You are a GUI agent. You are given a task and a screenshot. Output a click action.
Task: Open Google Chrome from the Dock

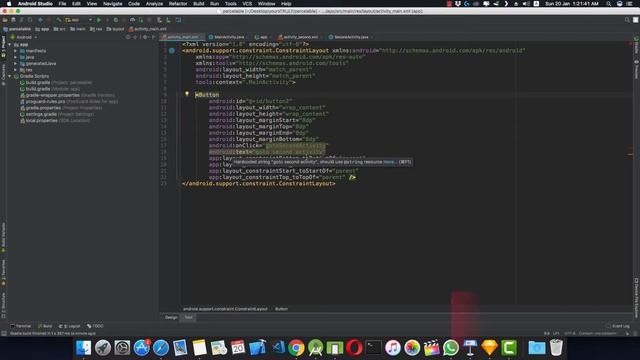pos(296,348)
